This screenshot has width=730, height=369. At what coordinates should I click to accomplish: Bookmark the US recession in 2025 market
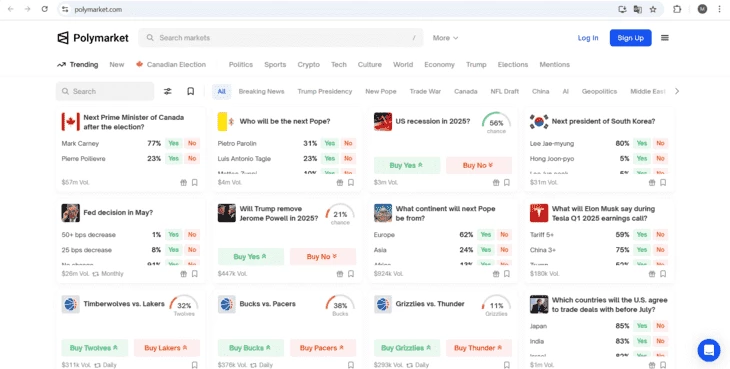tap(507, 182)
